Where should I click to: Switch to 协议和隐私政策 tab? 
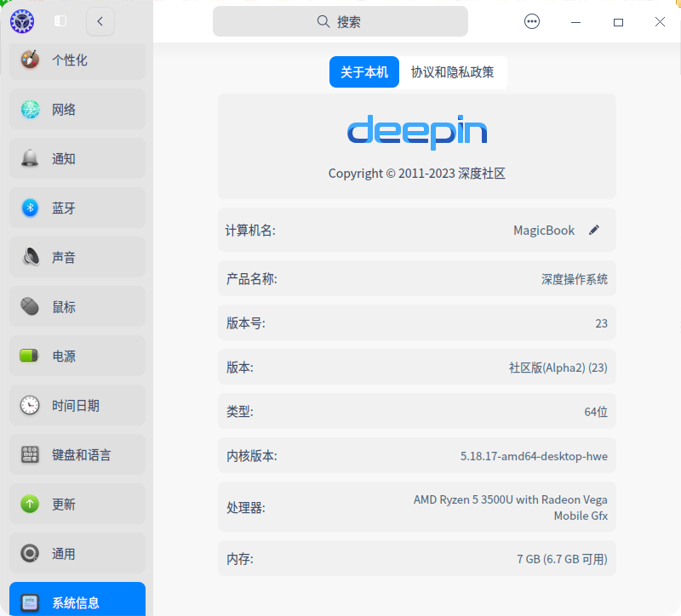[453, 72]
